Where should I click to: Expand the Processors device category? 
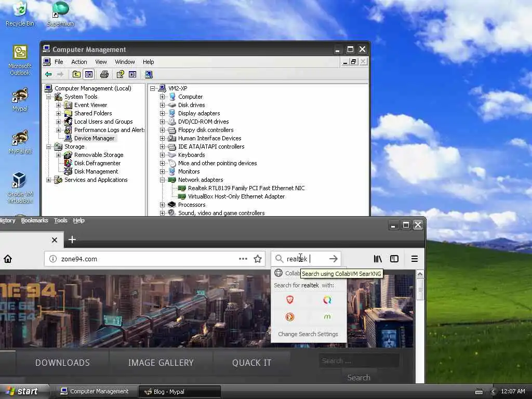(162, 205)
